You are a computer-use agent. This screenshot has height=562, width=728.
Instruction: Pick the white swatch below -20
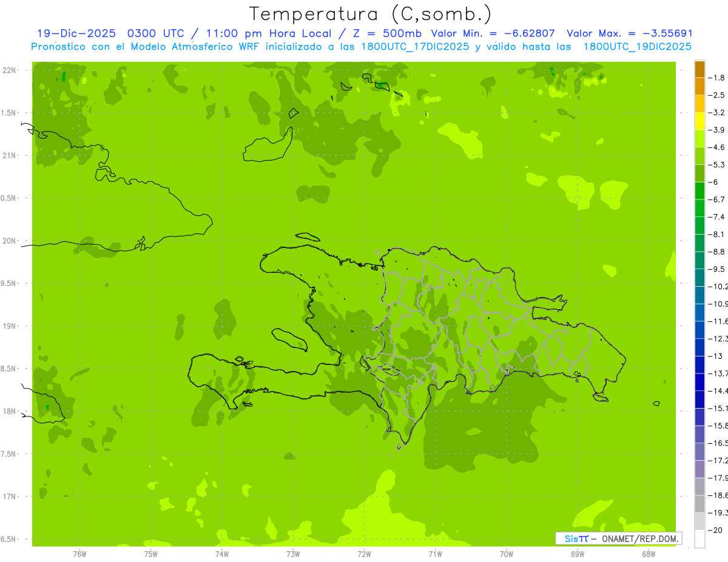coord(699,539)
